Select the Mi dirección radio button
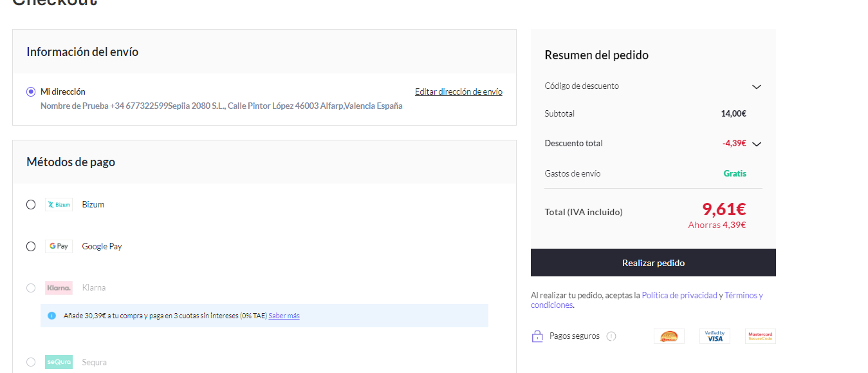The height and width of the screenshot is (373, 868). click(31, 92)
